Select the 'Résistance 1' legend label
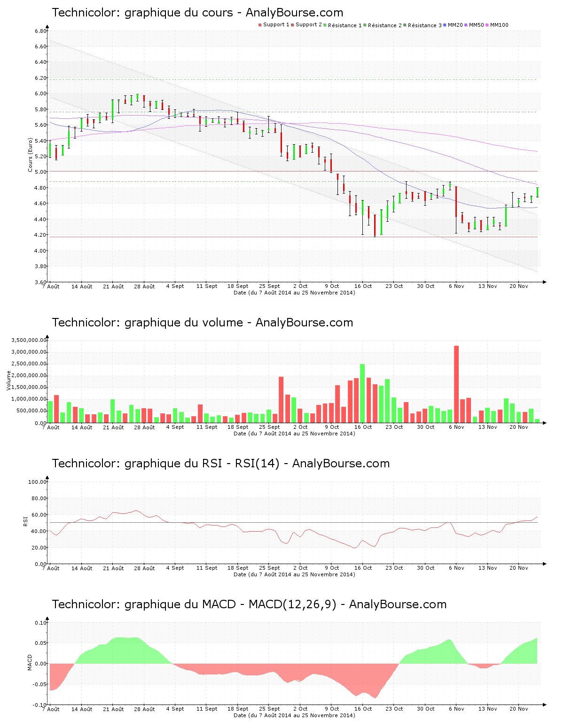The width and height of the screenshot is (564, 728). (345, 25)
